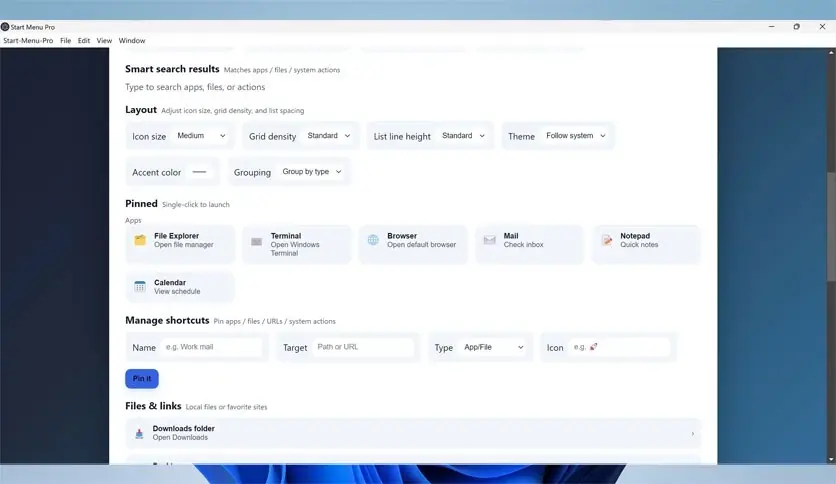
Task: Pick an Accent color swatch
Action: (200, 172)
